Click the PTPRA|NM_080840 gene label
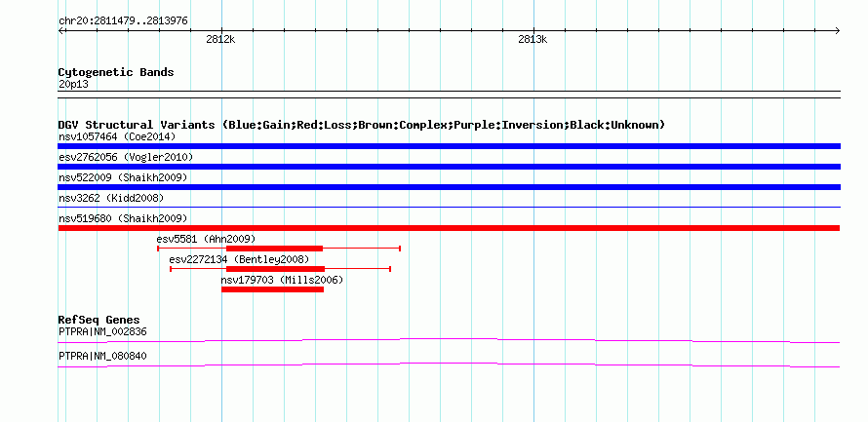The width and height of the screenshot is (868, 422). click(x=102, y=356)
